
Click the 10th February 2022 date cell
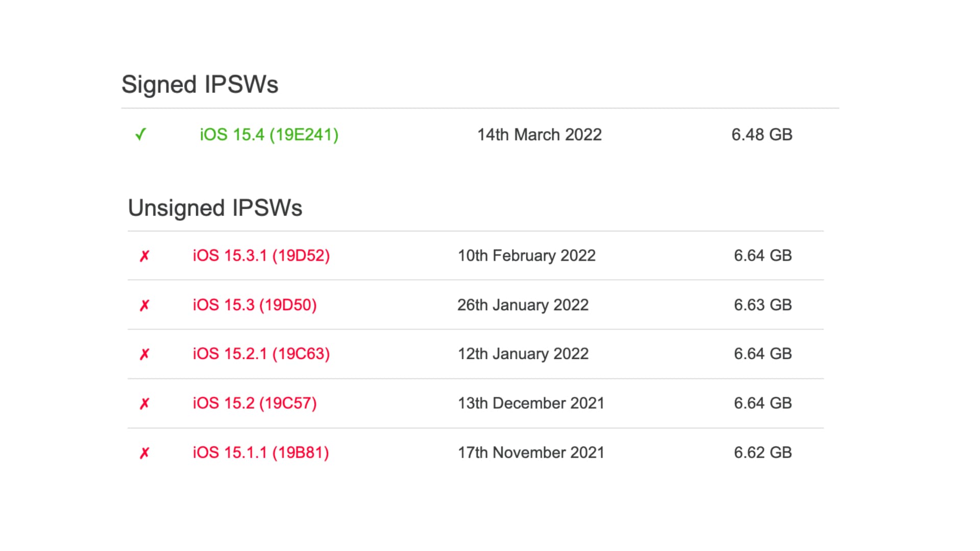point(526,256)
